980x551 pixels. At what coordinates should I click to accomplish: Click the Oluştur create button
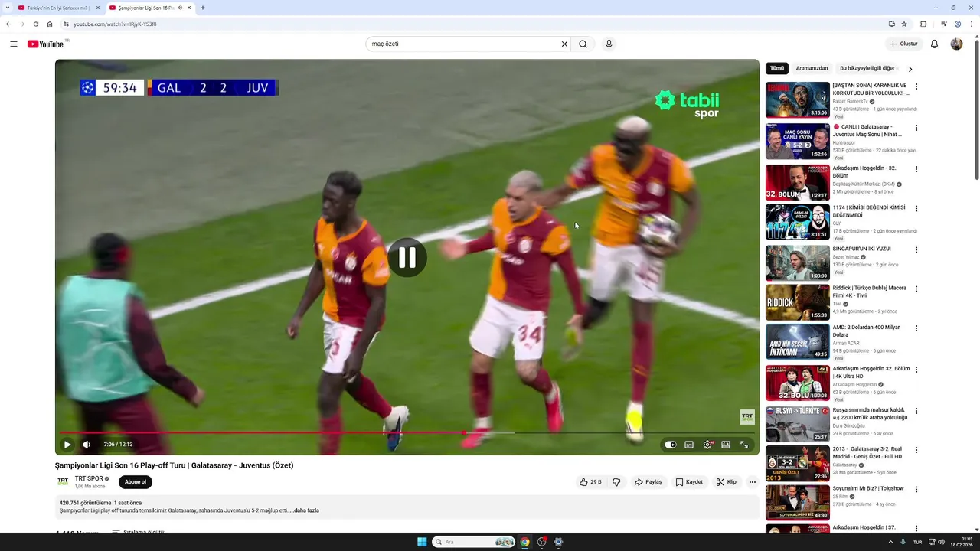pos(903,44)
